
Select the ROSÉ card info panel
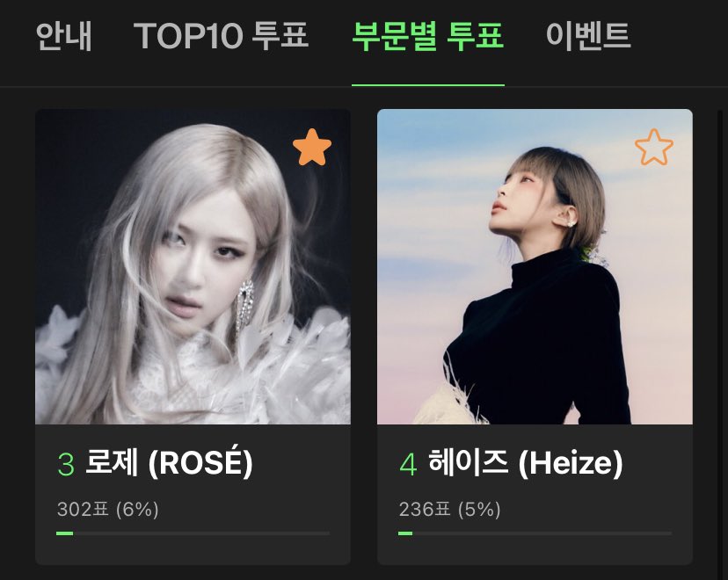pyautogui.click(x=193, y=494)
